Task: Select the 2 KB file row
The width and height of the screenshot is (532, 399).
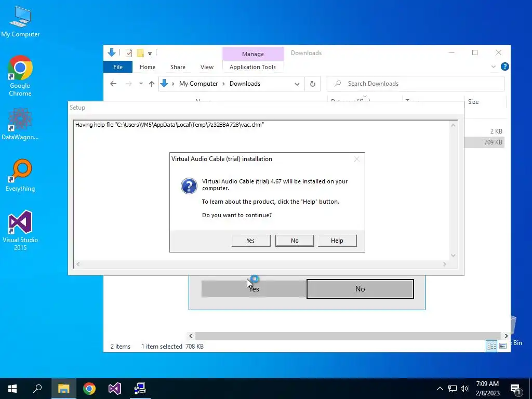Action: click(x=484, y=131)
